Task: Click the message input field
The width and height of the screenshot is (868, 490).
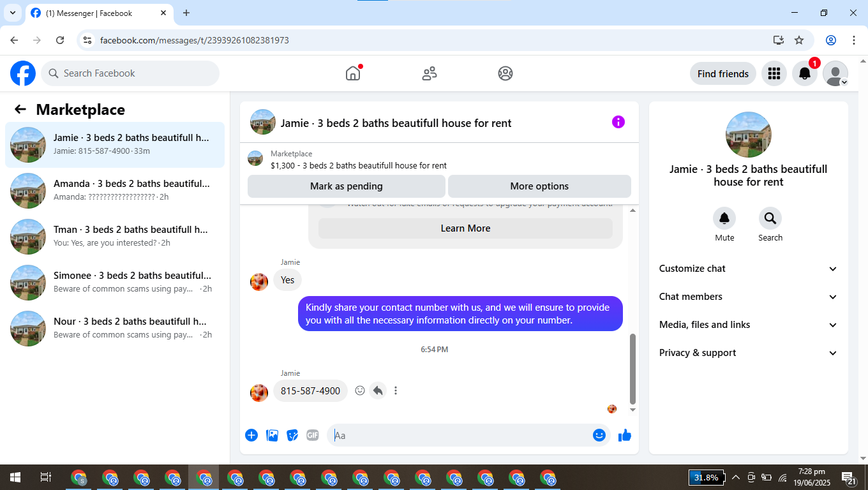Action: pyautogui.click(x=462, y=435)
